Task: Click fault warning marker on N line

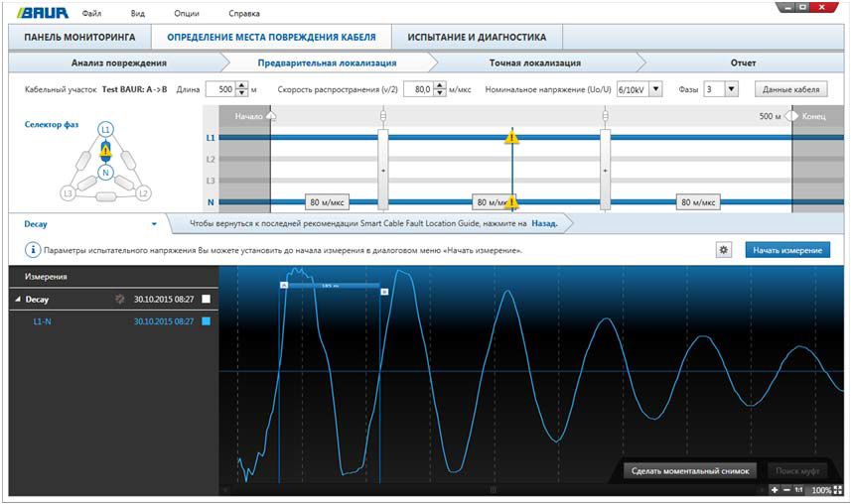Action: point(511,202)
